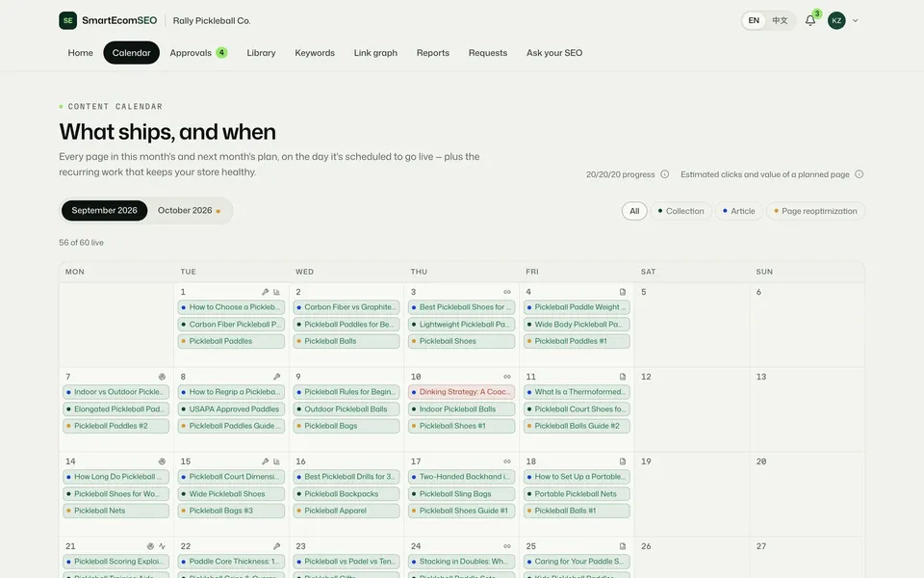Open the Approvals tab
The width and height of the screenshot is (924, 578).
click(198, 53)
